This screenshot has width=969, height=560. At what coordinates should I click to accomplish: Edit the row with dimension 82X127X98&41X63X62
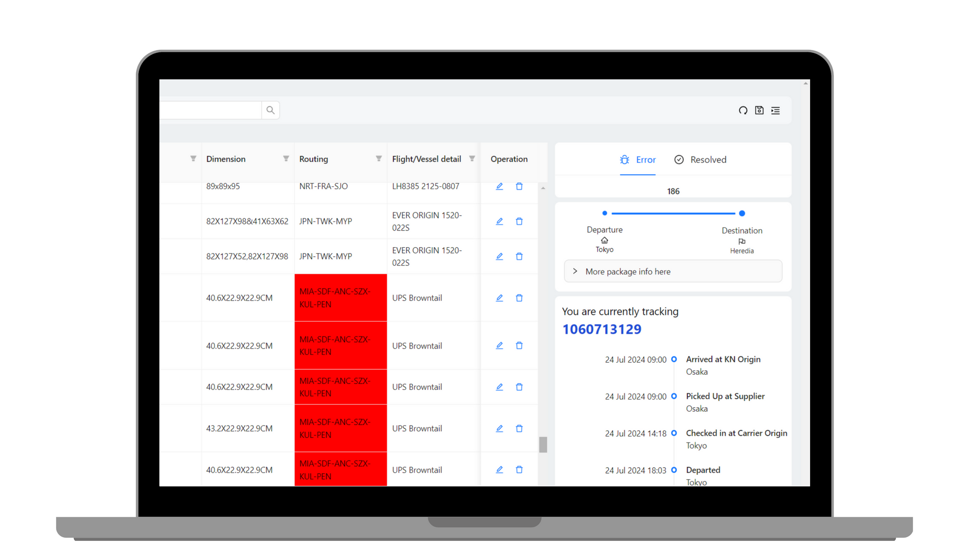[x=499, y=221]
